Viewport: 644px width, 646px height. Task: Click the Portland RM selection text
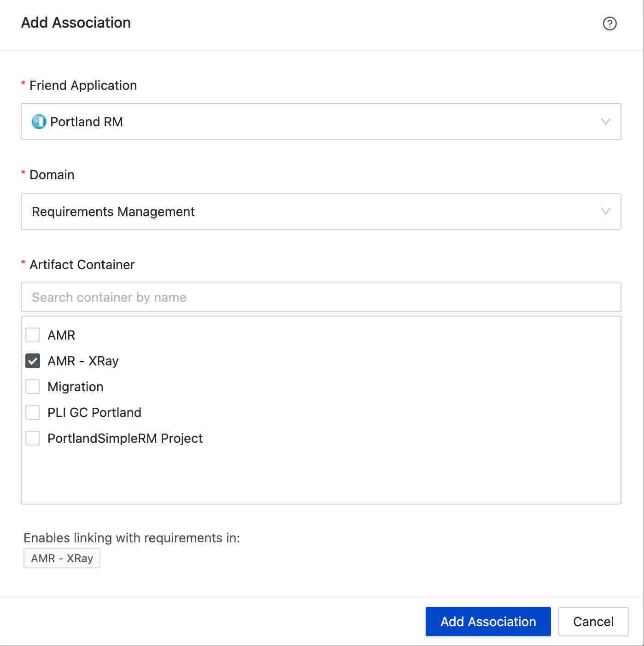click(x=86, y=122)
